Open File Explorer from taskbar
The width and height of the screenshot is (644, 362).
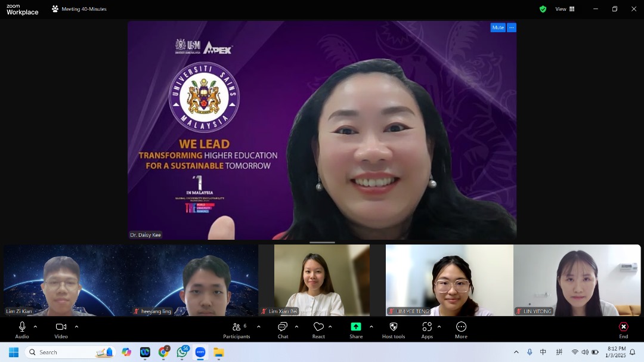[x=218, y=352]
